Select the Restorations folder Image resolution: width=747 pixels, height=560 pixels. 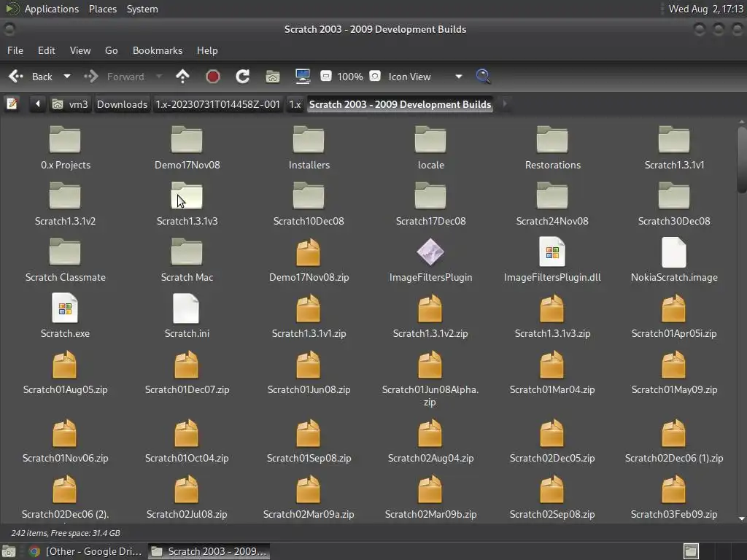click(553, 148)
